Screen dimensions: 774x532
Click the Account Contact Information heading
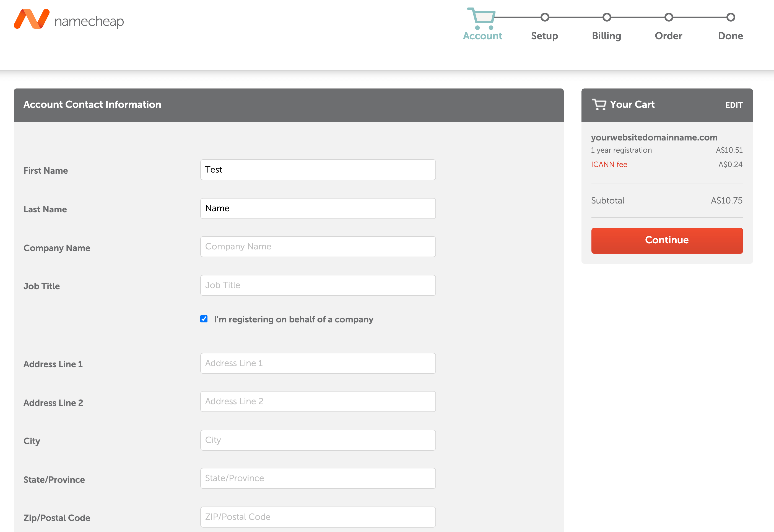[92, 104]
